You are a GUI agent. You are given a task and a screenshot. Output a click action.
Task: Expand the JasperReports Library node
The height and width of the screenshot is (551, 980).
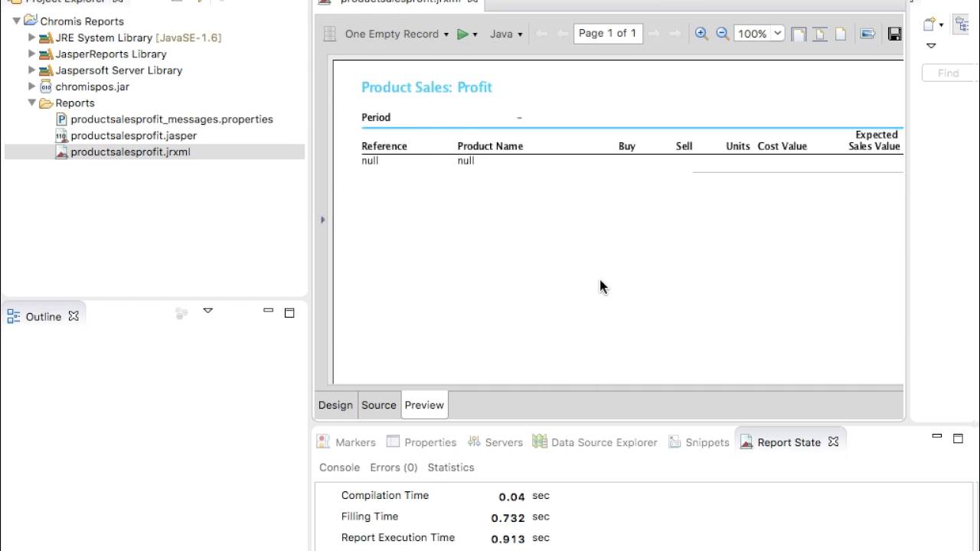[x=31, y=54]
